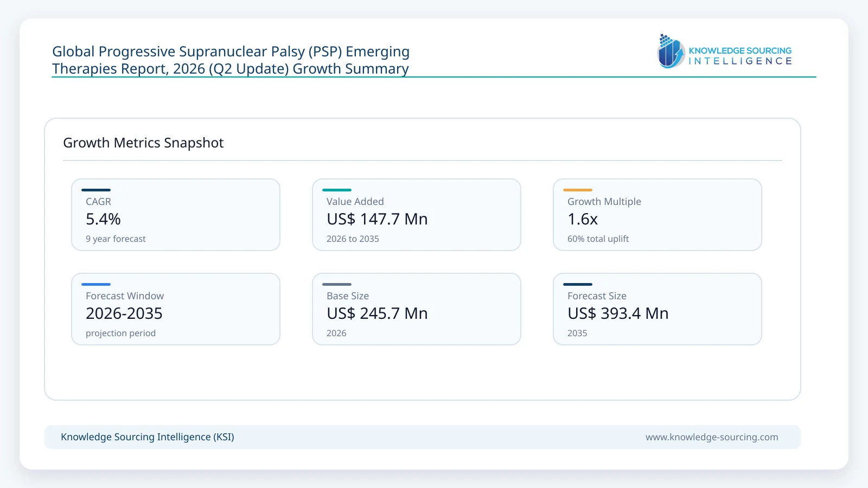Click the Knowledge Sourcing Intelligence (KSI) footer text

[148, 437]
